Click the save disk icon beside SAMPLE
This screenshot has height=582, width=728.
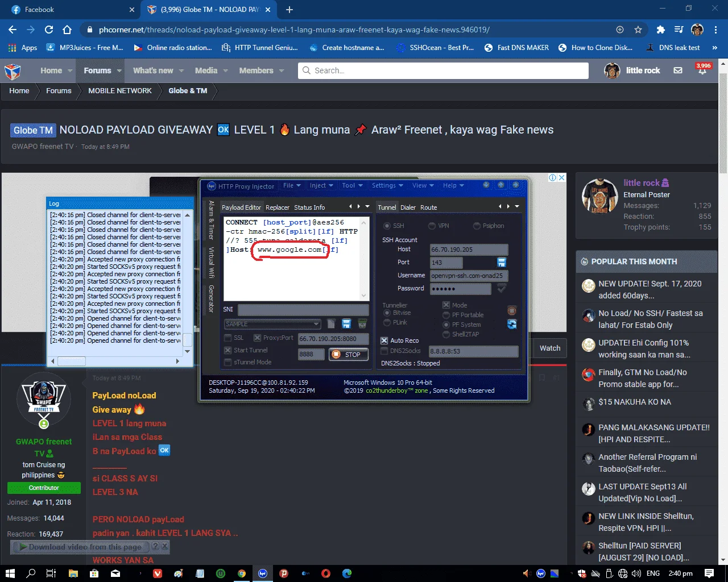(x=346, y=323)
